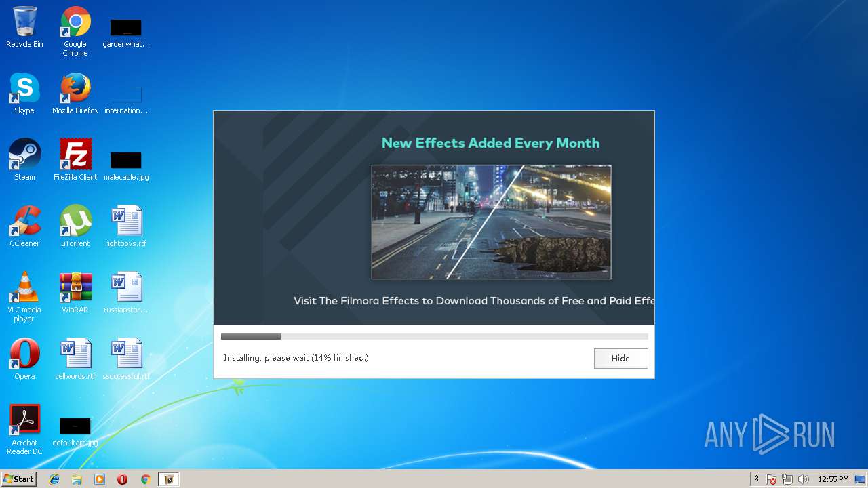868x488 pixels.
Task: Click the 'New Effects Added Every Month' heading
Action: 490,143
